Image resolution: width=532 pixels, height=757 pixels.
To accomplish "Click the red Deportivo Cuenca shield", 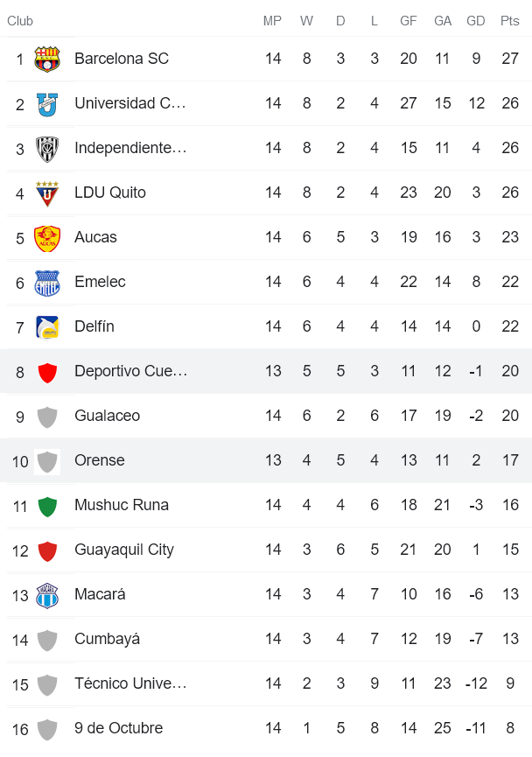I will tap(47, 372).
